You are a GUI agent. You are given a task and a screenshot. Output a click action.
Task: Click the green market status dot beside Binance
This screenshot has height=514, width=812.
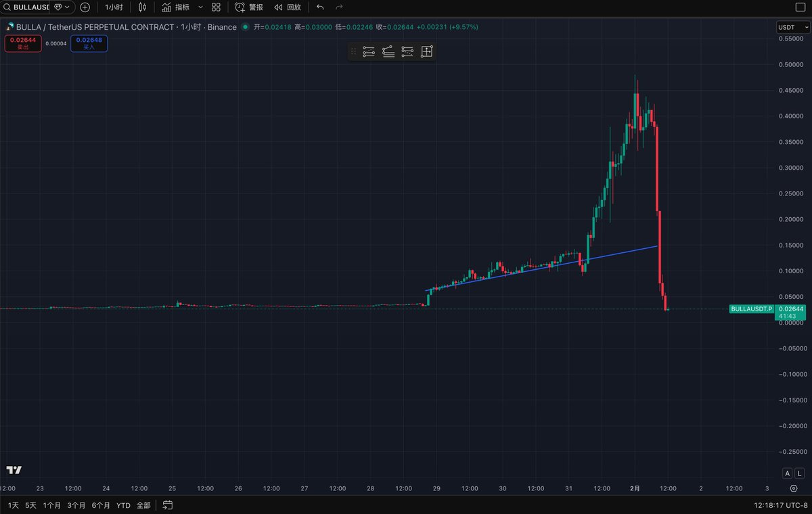click(245, 27)
